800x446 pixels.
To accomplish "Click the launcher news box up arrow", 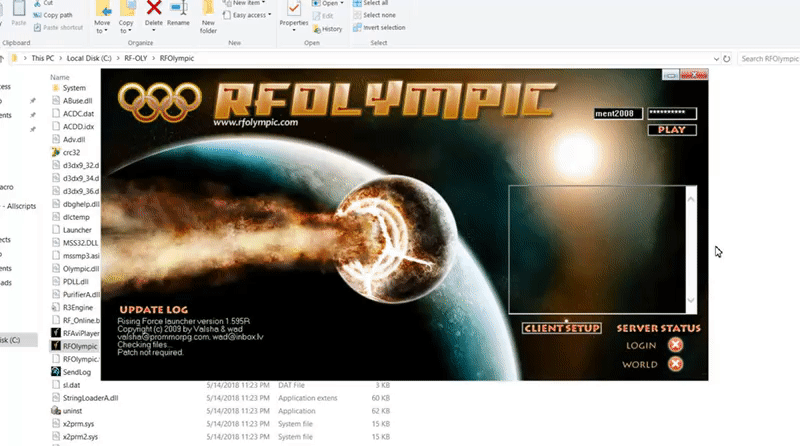I will 691,199.
